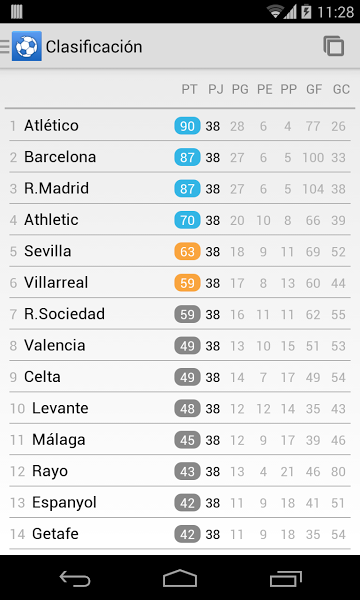Screen dimensions: 360x600
Task: Tap Sevilla's orange 63 points badge
Action: coord(187,251)
